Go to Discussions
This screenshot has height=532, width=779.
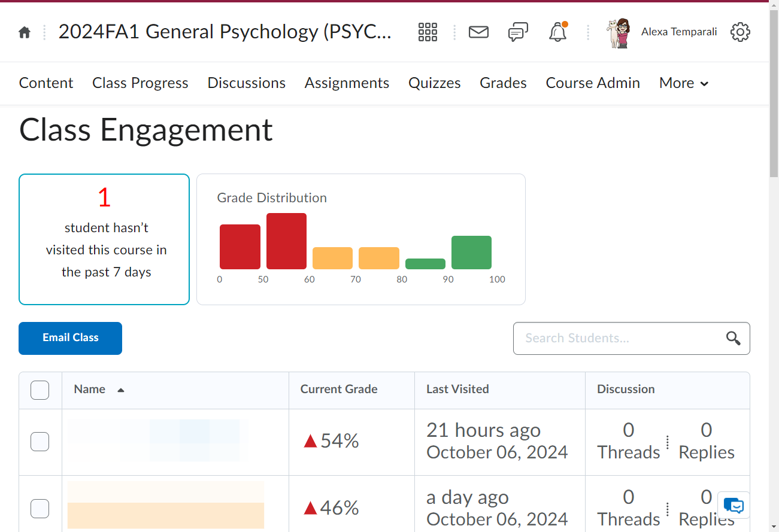point(247,83)
